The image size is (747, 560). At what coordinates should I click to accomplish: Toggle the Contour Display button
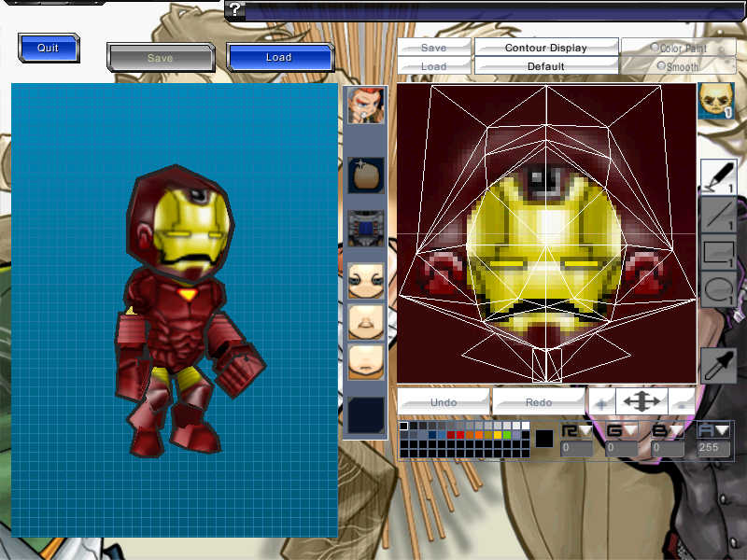coord(546,48)
